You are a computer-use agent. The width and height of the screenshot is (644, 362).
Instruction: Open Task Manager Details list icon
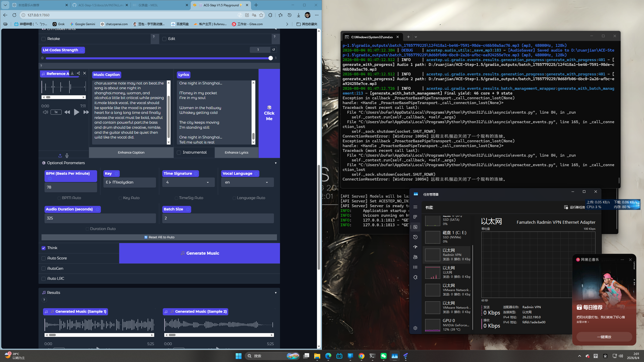[415, 267]
